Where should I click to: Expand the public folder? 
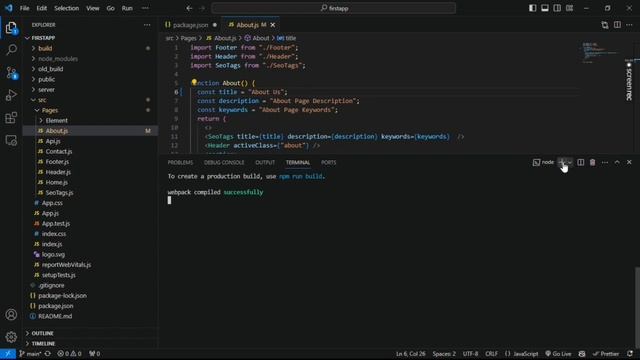[x=90, y=79]
